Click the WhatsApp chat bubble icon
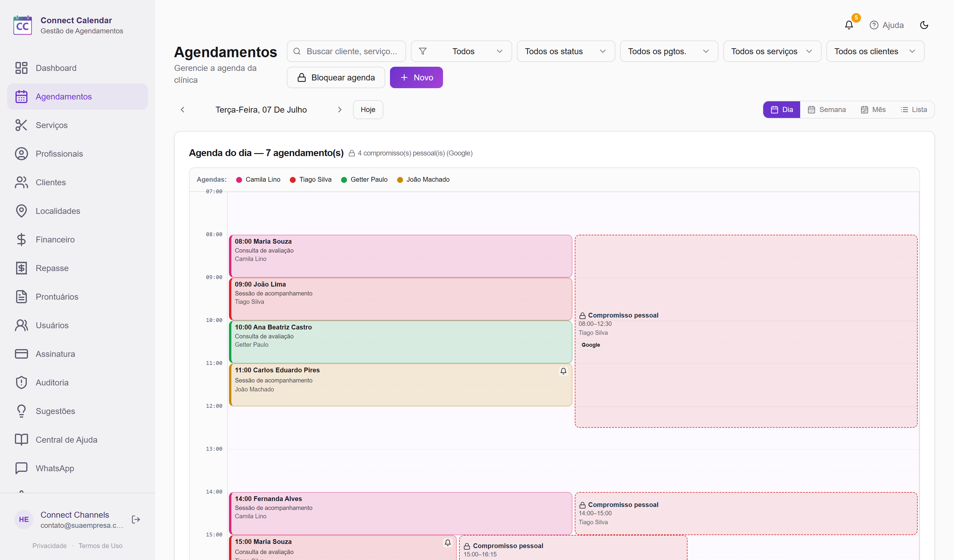This screenshot has height=560, width=954. coord(21,469)
